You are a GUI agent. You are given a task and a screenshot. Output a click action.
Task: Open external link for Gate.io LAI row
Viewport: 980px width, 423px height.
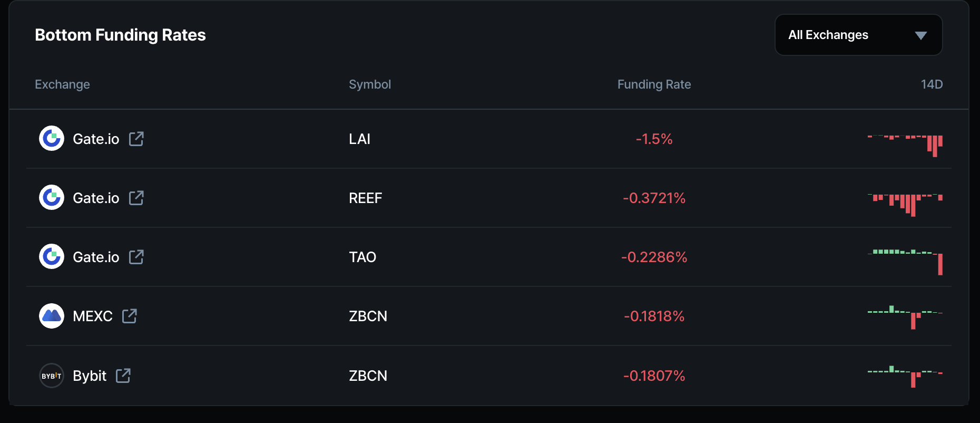tap(136, 139)
